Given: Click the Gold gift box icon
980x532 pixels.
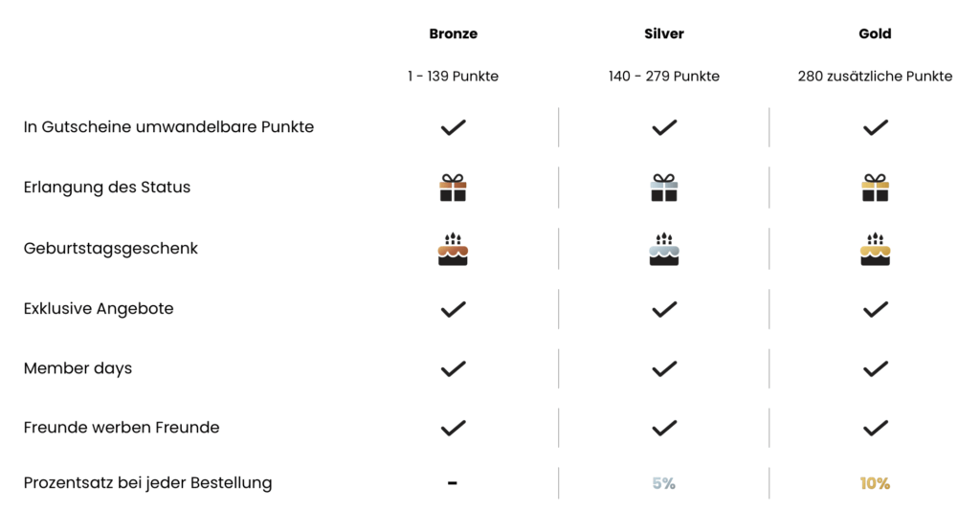Looking at the screenshot, I should (875, 188).
